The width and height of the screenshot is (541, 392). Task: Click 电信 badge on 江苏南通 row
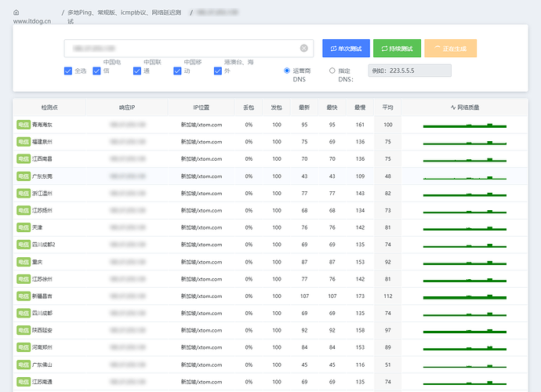pyautogui.click(x=24, y=382)
